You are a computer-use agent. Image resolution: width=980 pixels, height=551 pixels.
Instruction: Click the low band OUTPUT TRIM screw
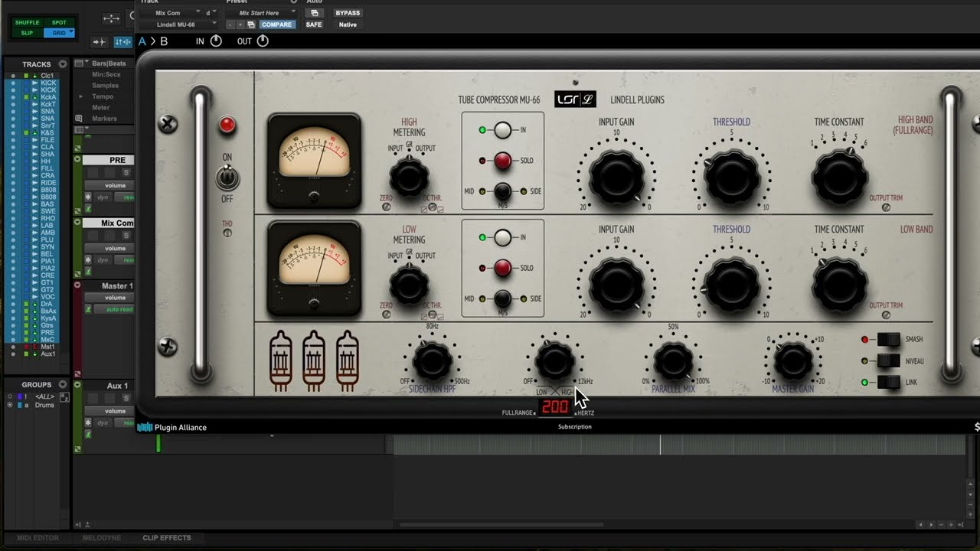886,315
